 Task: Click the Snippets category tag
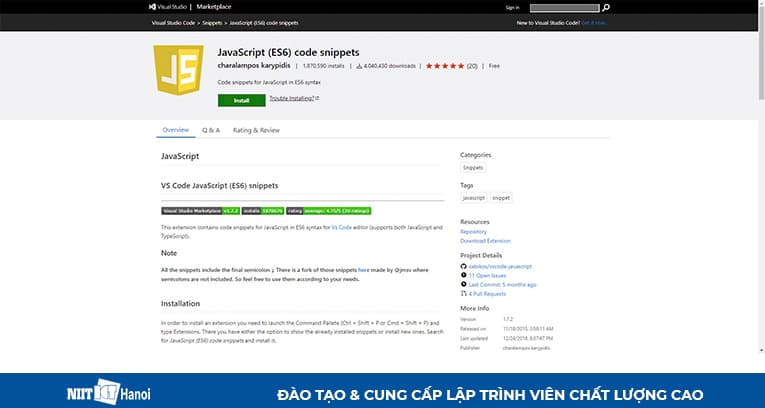click(x=473, y=167)
